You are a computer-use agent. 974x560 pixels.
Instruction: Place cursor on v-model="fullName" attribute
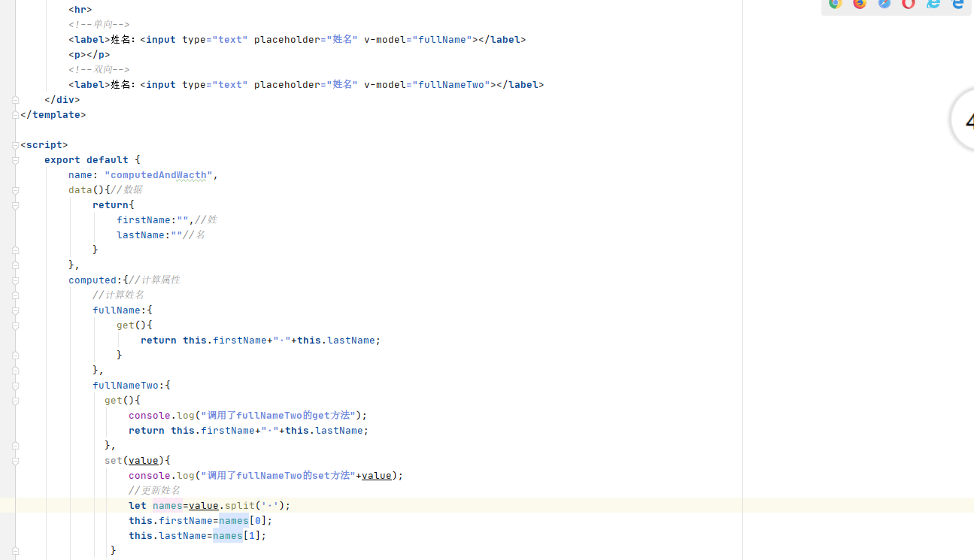coord(418,39)
